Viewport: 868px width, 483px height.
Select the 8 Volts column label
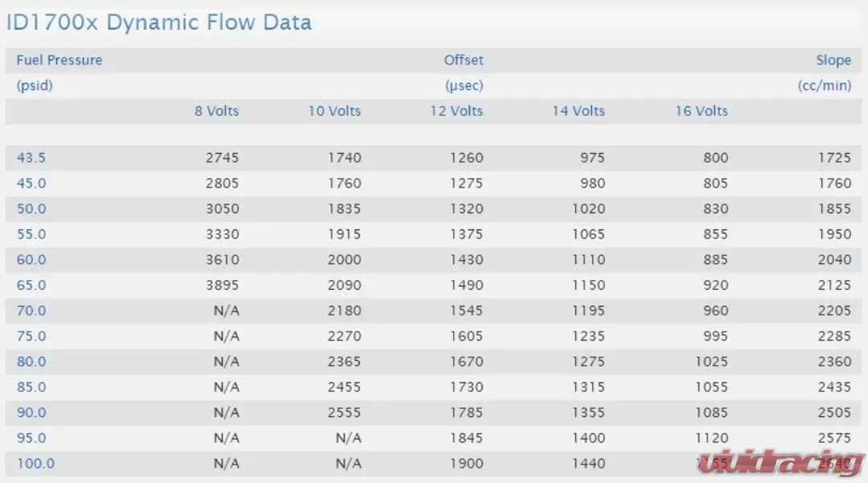216,111
